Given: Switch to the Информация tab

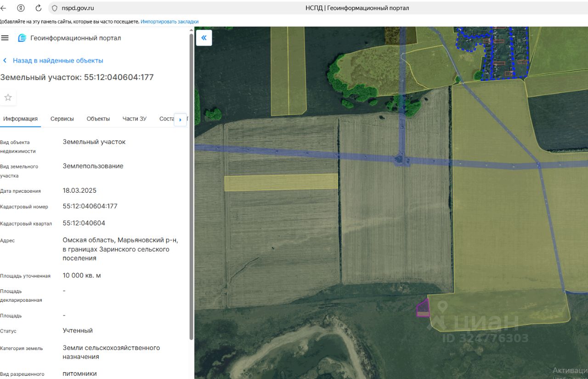Looking at the screenshot, I should pos(20,119).
